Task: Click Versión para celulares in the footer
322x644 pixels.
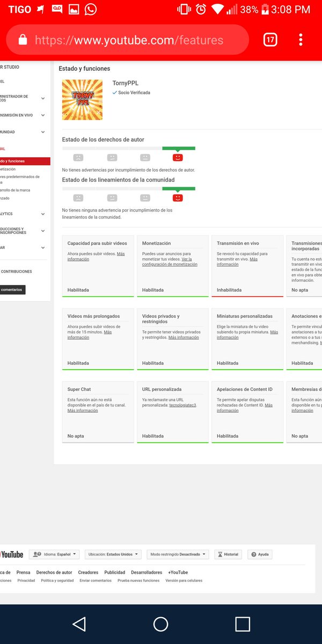Action: 184,581
